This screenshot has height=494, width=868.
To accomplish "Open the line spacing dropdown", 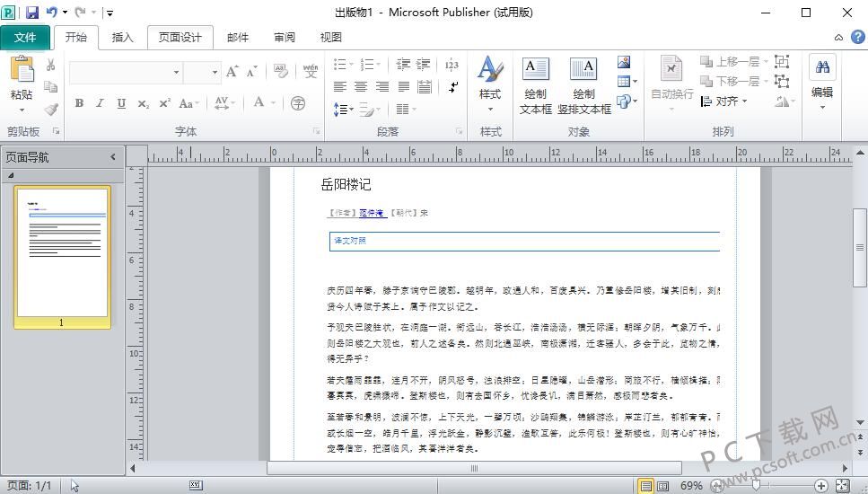I will pyautogui.click(x=343, y=110).
